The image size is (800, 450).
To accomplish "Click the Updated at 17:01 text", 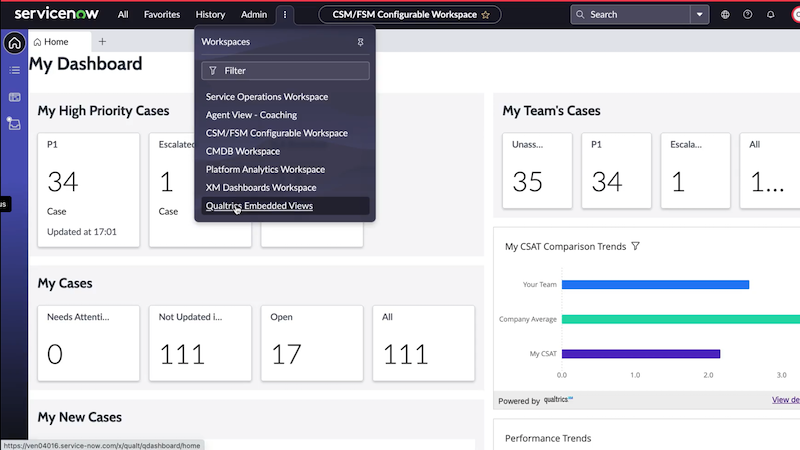I will (82, 232).
